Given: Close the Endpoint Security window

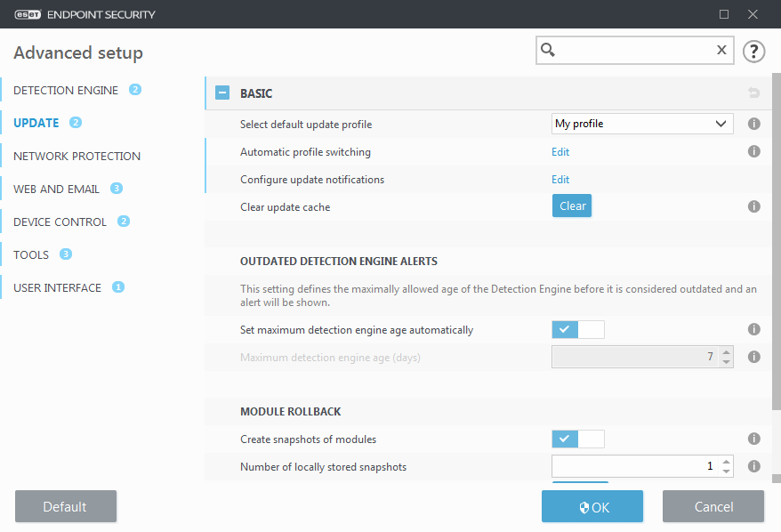Looking at the screenshot, I should [x=753, y=14].
